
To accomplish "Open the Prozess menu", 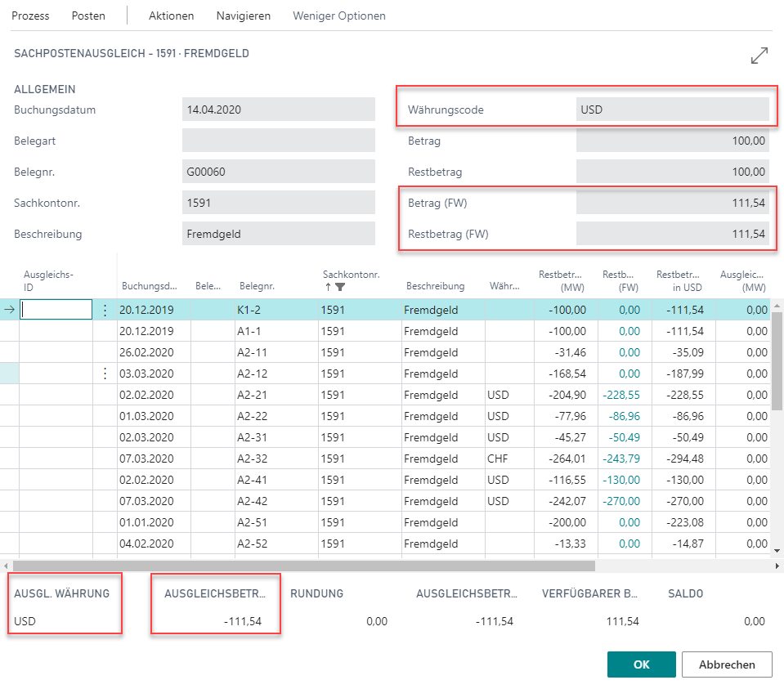I will [30, 16].
